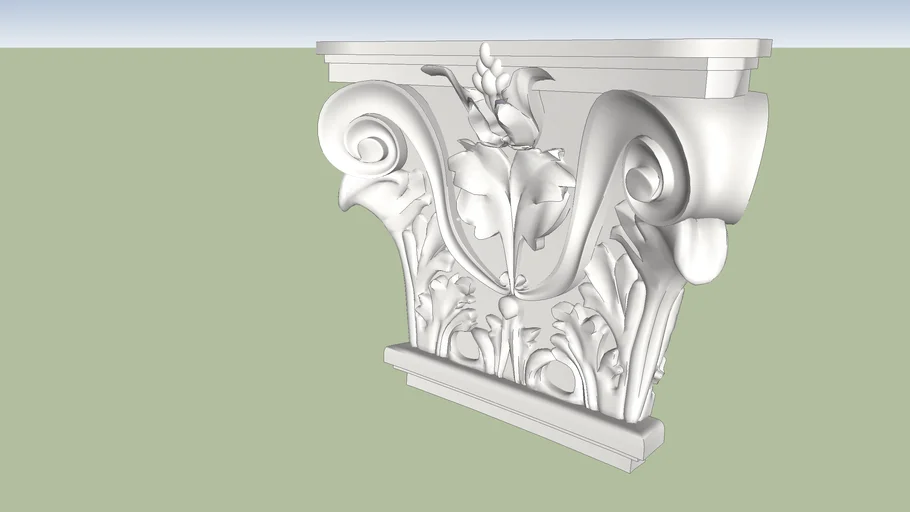Click the right end of base molding
The width and height of the screenshot is (910, 512).
tap(645, 440)
